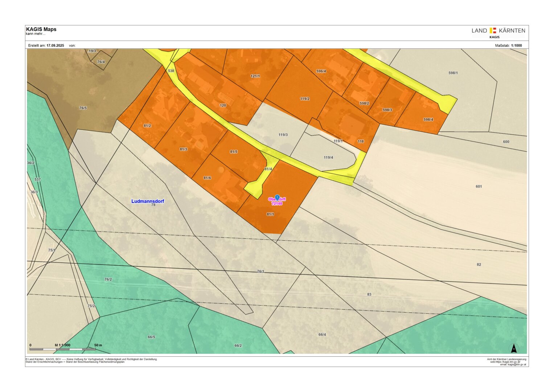The width and height of the screenshot is (554, 392).
Task: Click the Ludmannsdorf place name label
Action: (x=148, y=201)
